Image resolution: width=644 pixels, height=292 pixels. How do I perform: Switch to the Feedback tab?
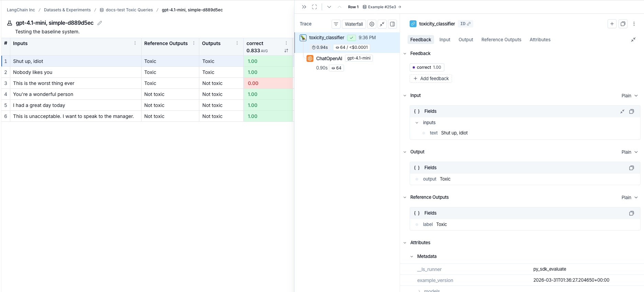[x=421, y=40]
